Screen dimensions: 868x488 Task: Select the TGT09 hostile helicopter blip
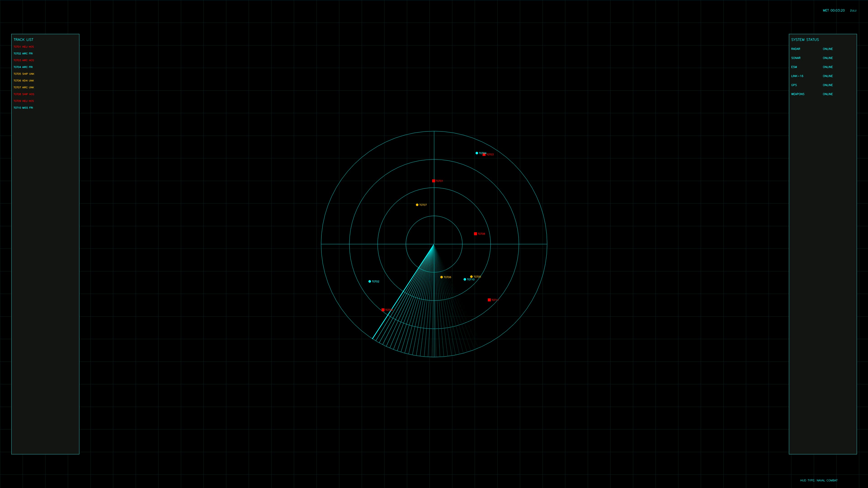point(383,310)
